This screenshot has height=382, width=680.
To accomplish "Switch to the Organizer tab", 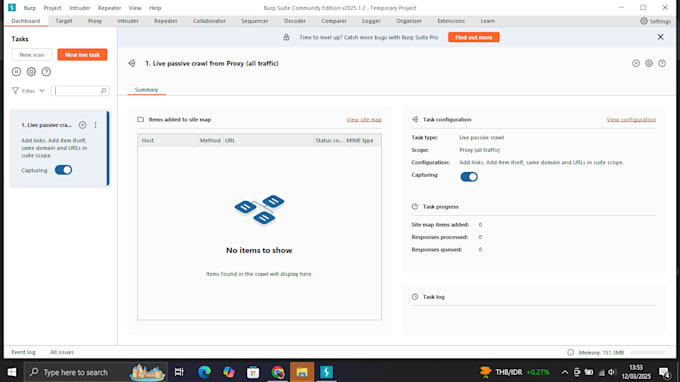I will tap(409, 21).
